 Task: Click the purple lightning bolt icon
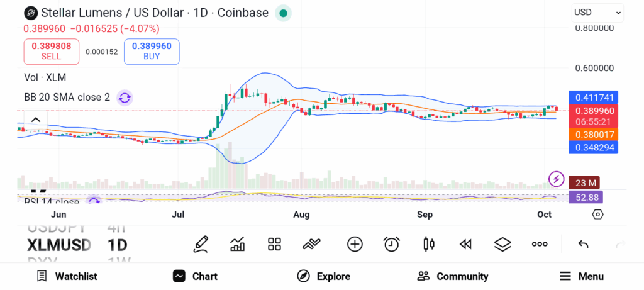556,179
